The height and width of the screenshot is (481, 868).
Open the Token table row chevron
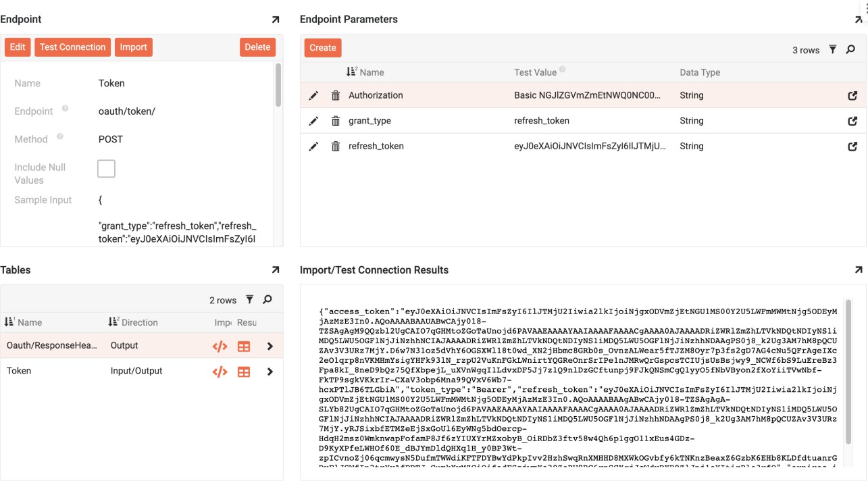[270, 372]
